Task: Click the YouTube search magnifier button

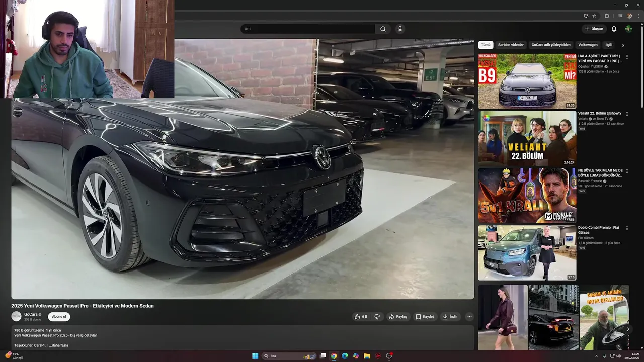Action: 383,29
